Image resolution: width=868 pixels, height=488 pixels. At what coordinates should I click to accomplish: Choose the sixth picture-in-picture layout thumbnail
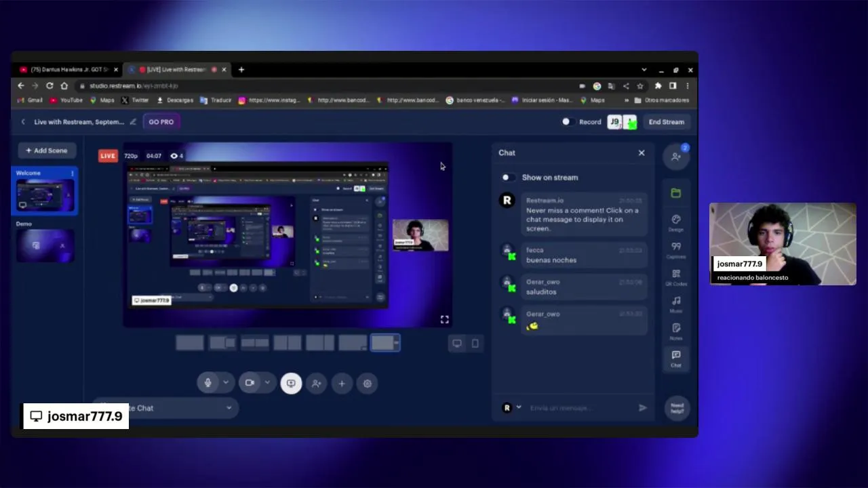[353, 344]
